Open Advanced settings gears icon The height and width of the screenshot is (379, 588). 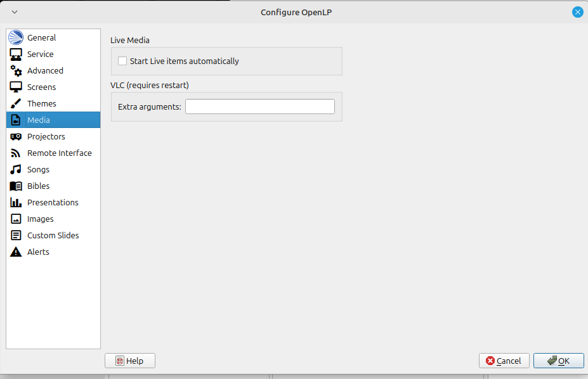[x=16, y=70]
